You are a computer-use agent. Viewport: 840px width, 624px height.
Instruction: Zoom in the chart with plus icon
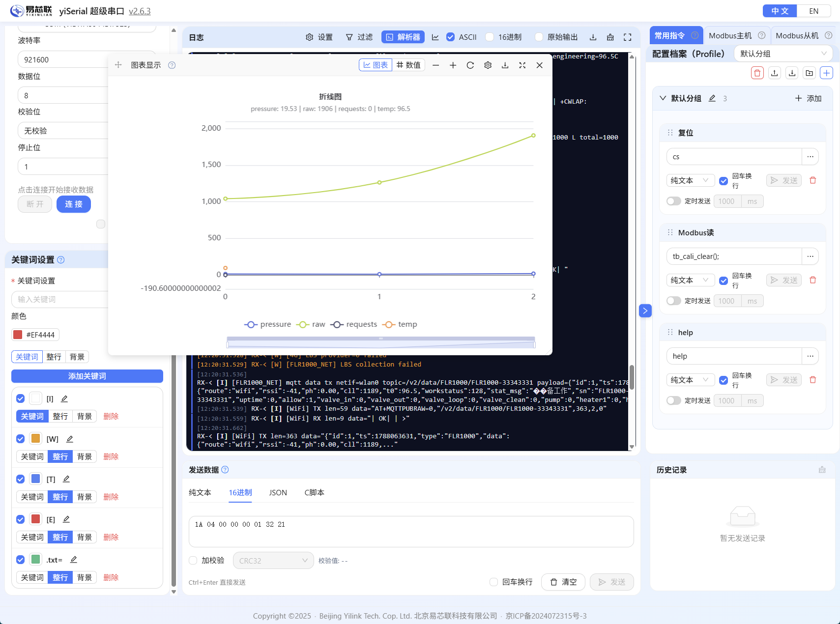(x=453, y=65)
